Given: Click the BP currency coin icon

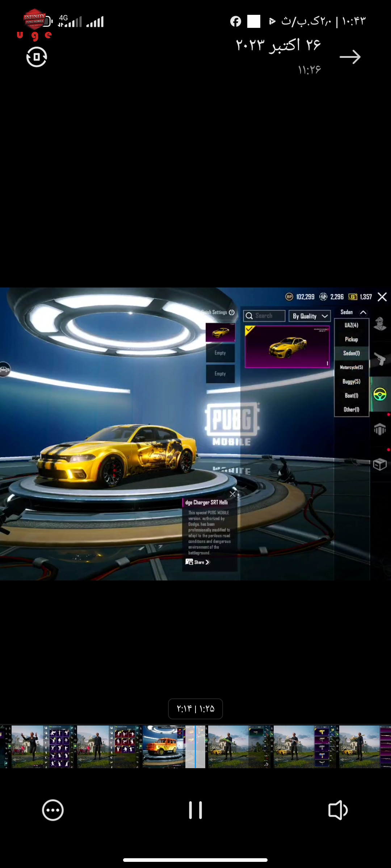Looking at the screenshot, I should [x=289, y=297].
